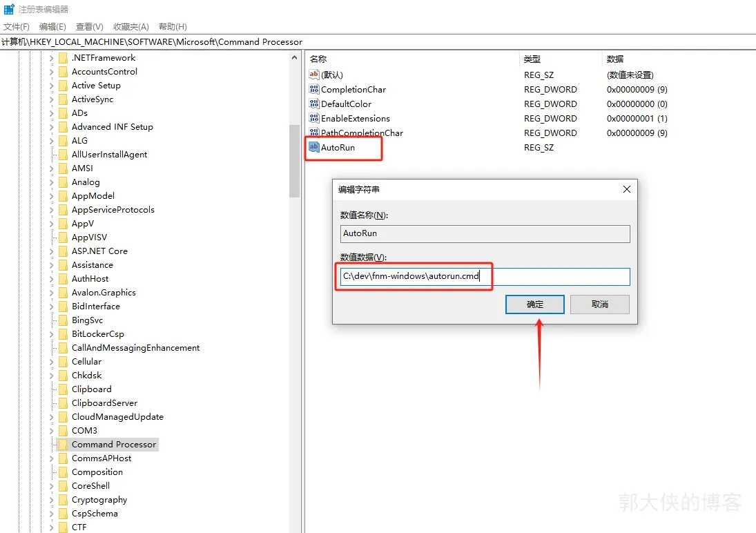Expand the AppModel registry key
The width and height of the screenshot is (756, 533).
click(x=51, y=196)
